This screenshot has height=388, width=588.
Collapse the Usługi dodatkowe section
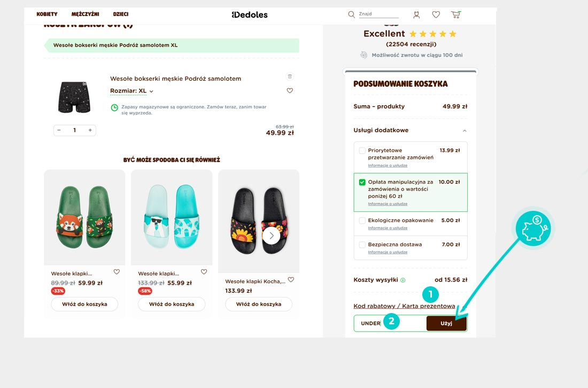pos(464,131)
